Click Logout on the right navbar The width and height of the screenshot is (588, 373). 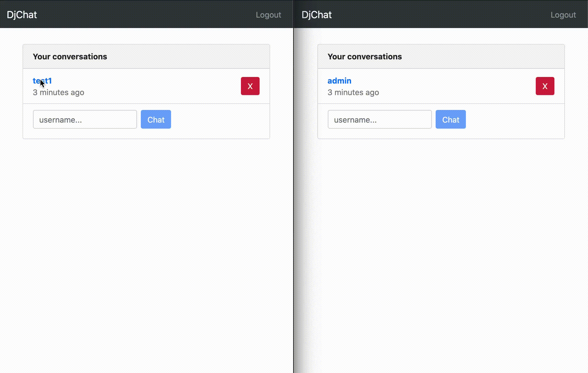point(563,15)
